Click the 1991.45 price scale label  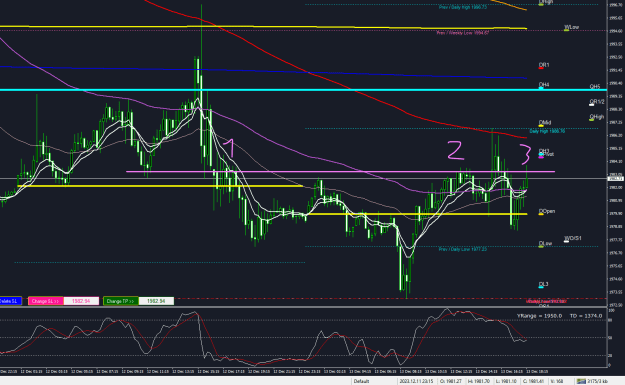pos(615,70)
